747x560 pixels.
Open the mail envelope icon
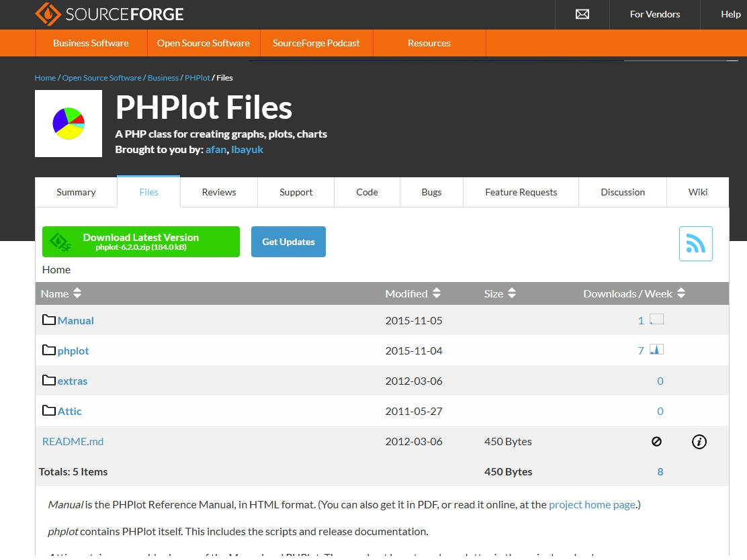(x=582, y=14)
